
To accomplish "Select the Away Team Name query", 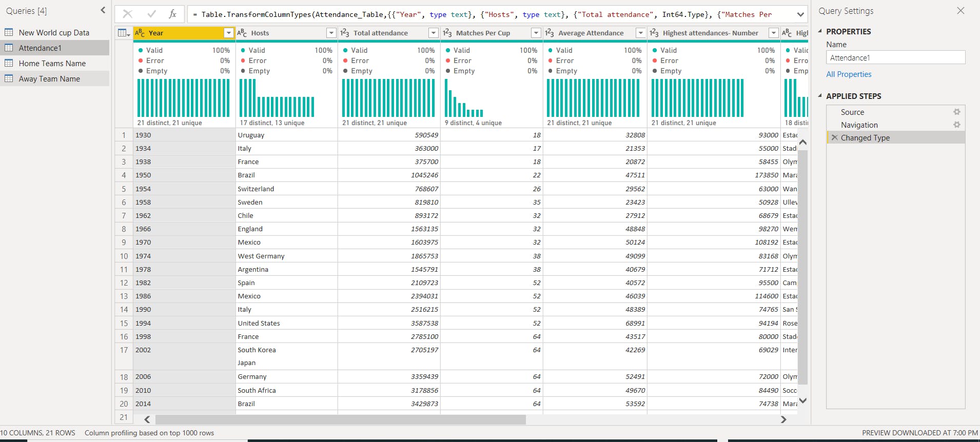I will pyautogui.click(x=54, y=78).
